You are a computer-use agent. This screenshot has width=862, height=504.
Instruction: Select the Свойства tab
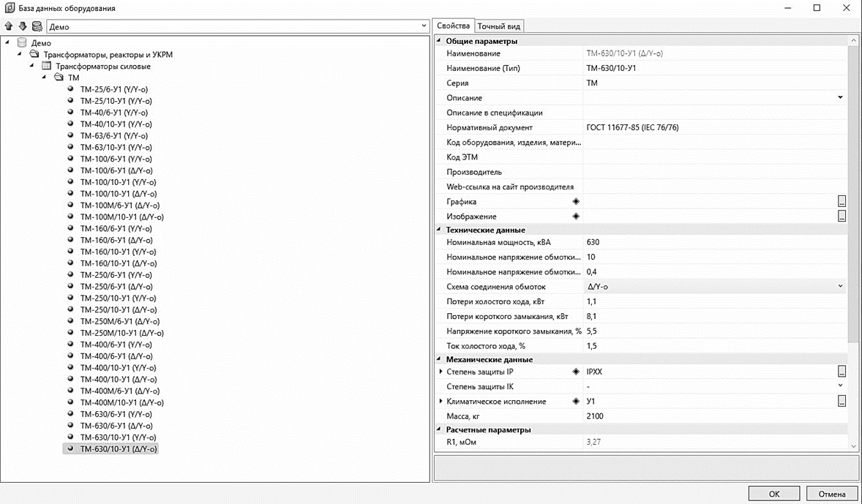(x=453, y=26)
